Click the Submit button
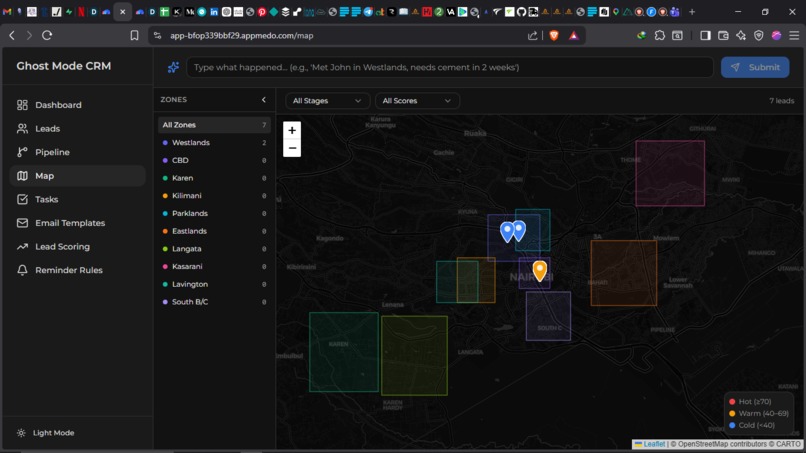Viewport: 806px width, 453px height. pos(755,67)
